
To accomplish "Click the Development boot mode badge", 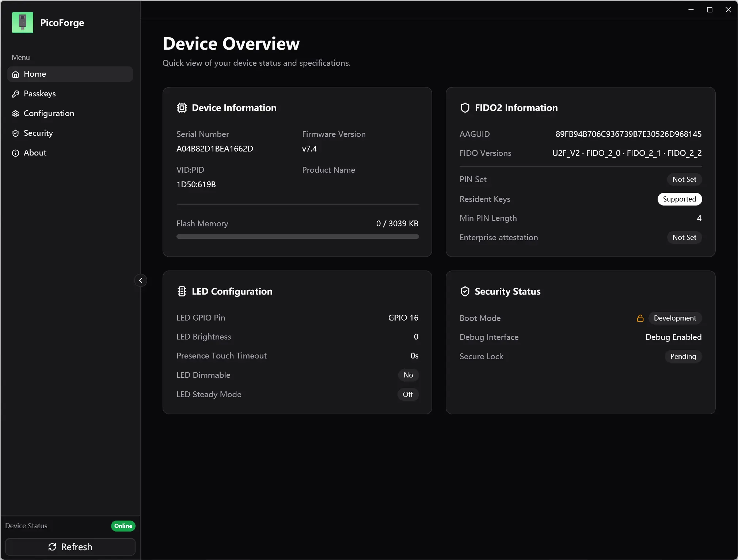I will (x=675, y=318).
